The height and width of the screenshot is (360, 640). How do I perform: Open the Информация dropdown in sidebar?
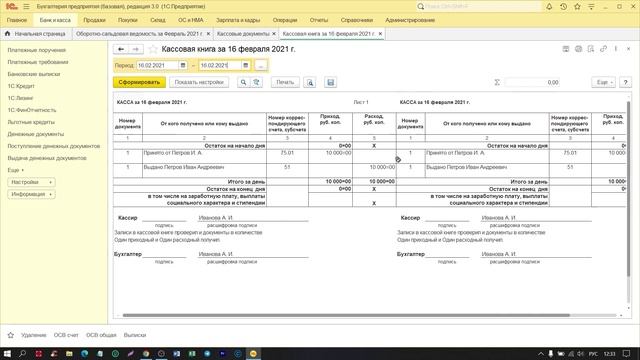31,194
